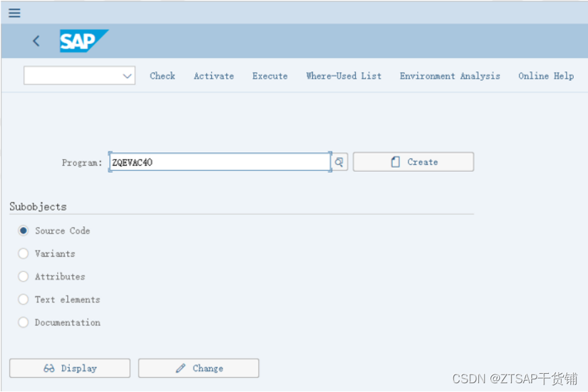Choose Attributes under Subobjects
Viewport: 588px width, 392px height.
(x=23, y=276)
